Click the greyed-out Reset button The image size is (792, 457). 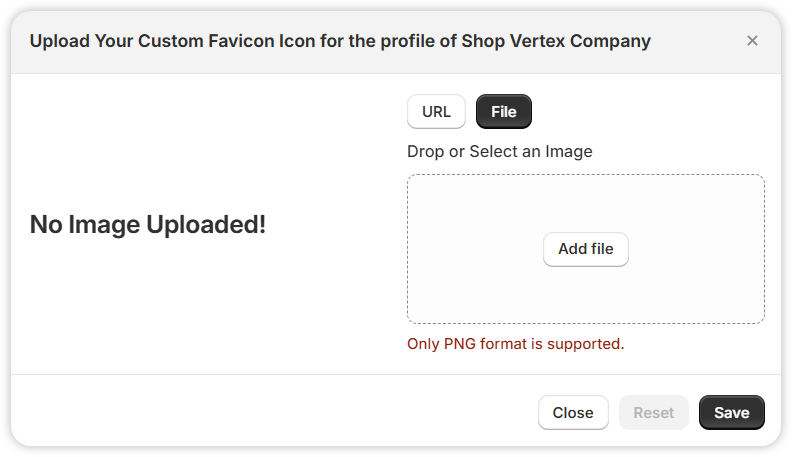pyautogui.click(x=654, y=413)
